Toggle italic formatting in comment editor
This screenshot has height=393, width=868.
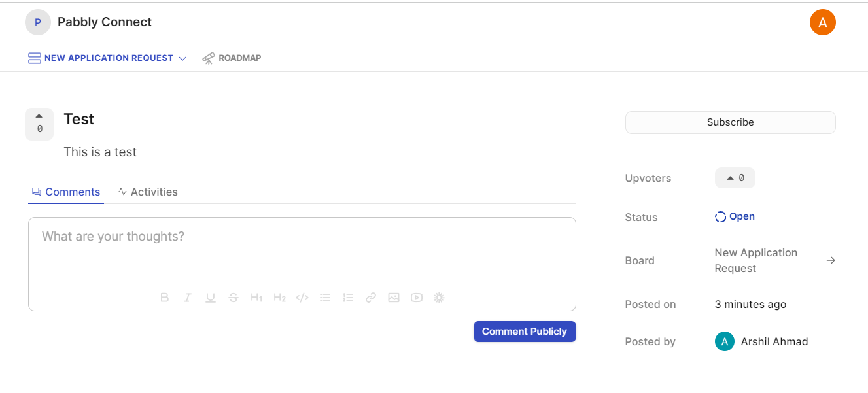[x=188, y=298]
